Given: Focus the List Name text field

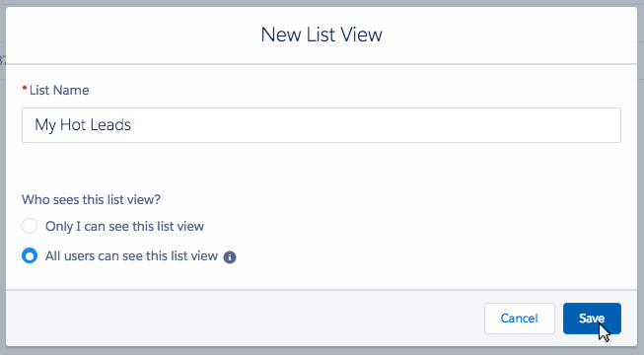Looking at the screenshot, I should pos(322,125).
